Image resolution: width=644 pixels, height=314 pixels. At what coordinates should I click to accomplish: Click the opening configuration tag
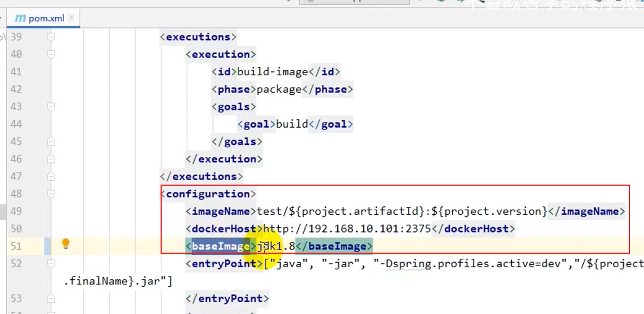(x=209, y=194)
